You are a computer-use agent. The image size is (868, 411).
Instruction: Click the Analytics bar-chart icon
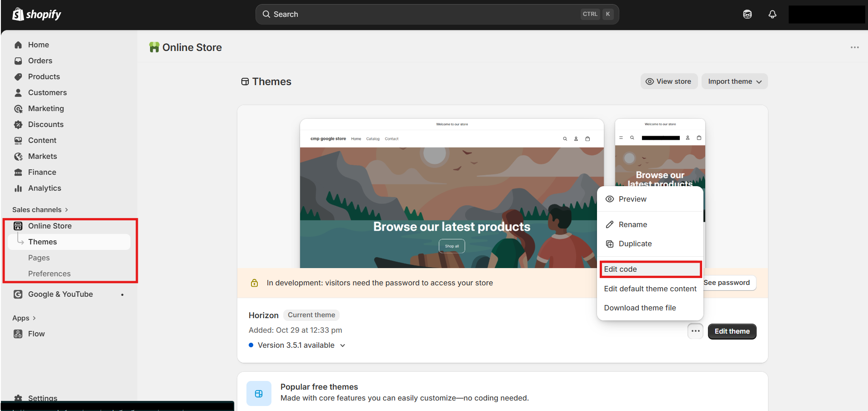[x=18, y=188]
